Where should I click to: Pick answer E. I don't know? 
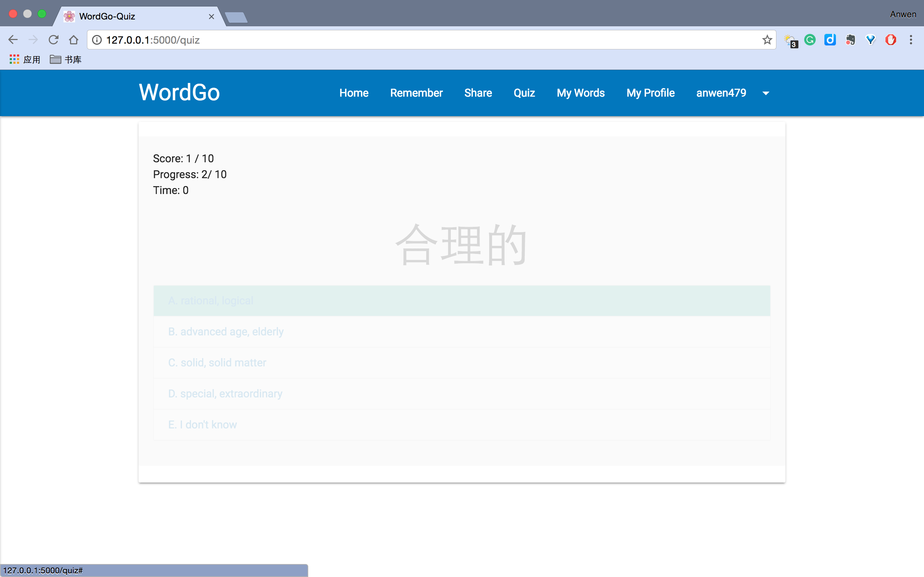coord(461,425)
